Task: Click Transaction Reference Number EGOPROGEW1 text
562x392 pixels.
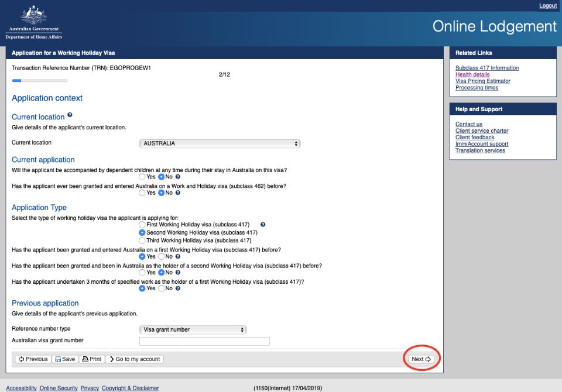Action: click(81, 68)
